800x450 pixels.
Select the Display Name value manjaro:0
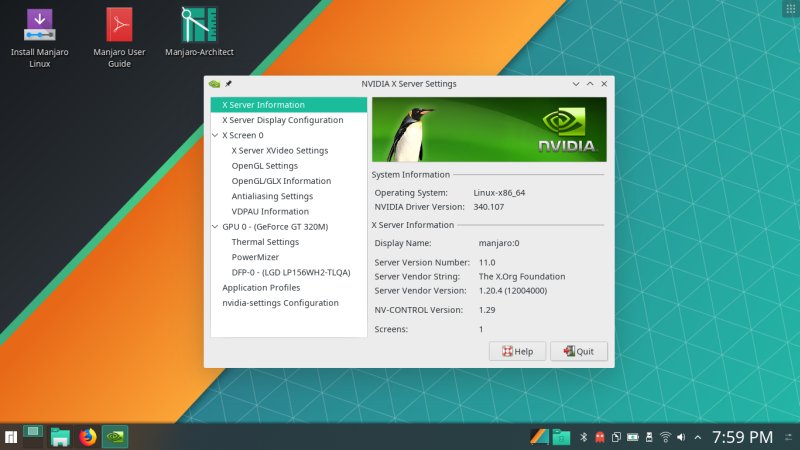499,243
